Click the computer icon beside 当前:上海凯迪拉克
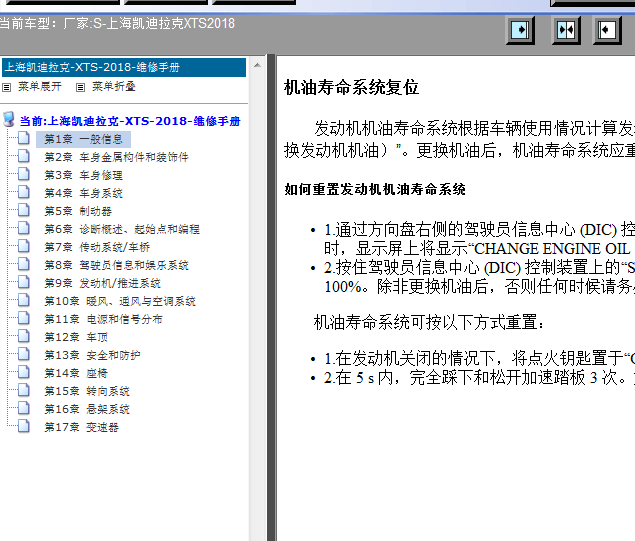Screen dimensions: 635x541 9,119
